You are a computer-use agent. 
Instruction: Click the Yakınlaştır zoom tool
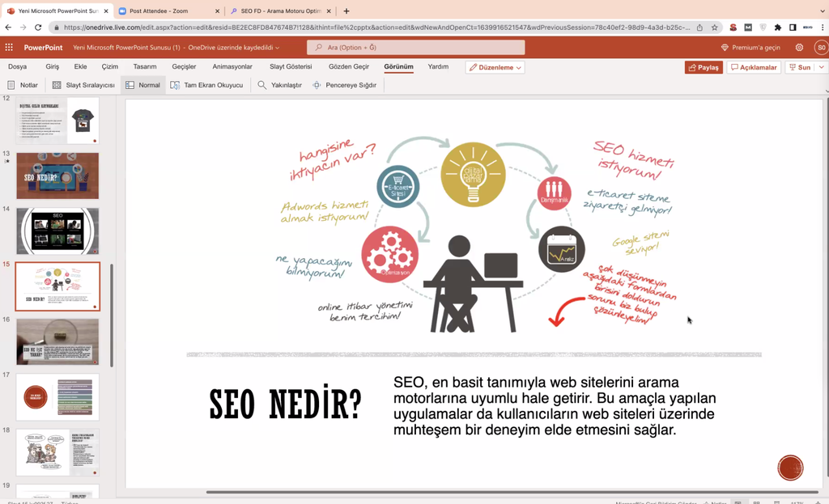coord(279,85)
